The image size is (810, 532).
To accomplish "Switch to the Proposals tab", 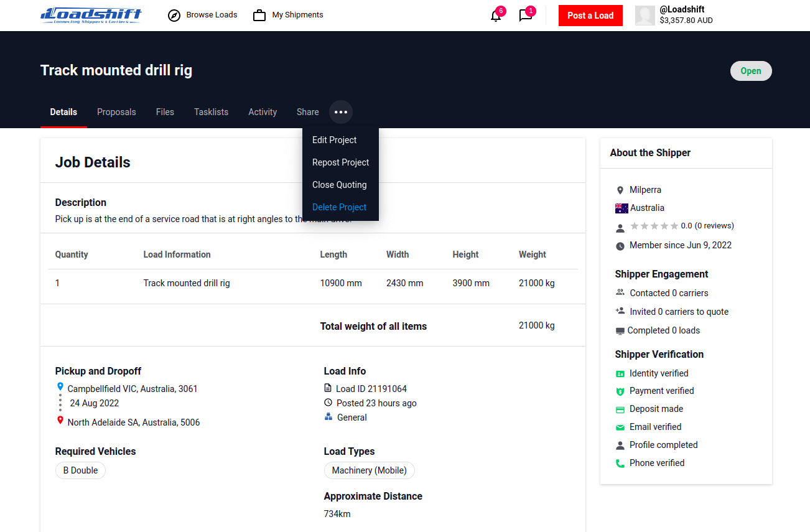I will [x=116, y=112].
